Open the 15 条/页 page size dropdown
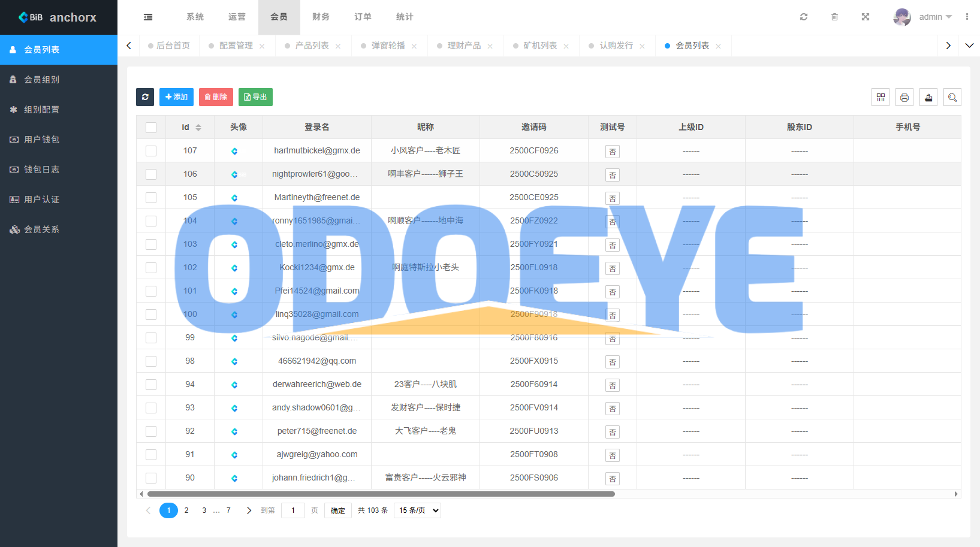The height and width of the screenshot is (547, 980). 418,510
